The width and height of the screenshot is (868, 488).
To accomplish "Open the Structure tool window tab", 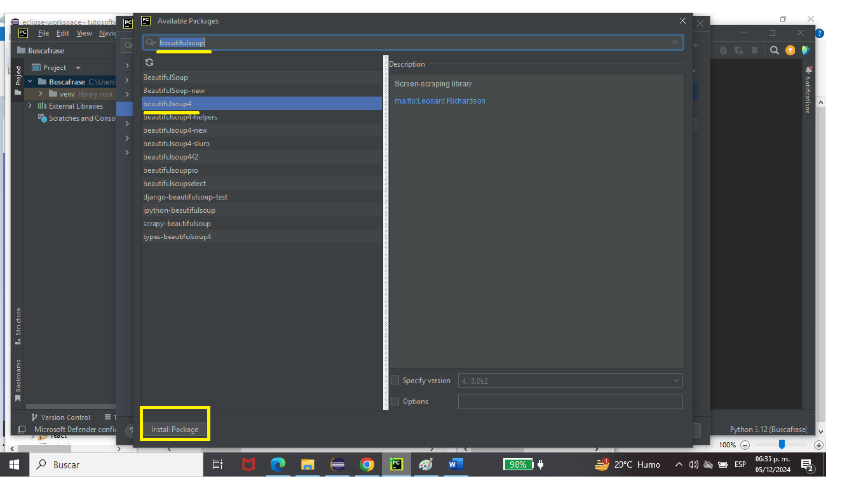I will (x=18, y=325).
